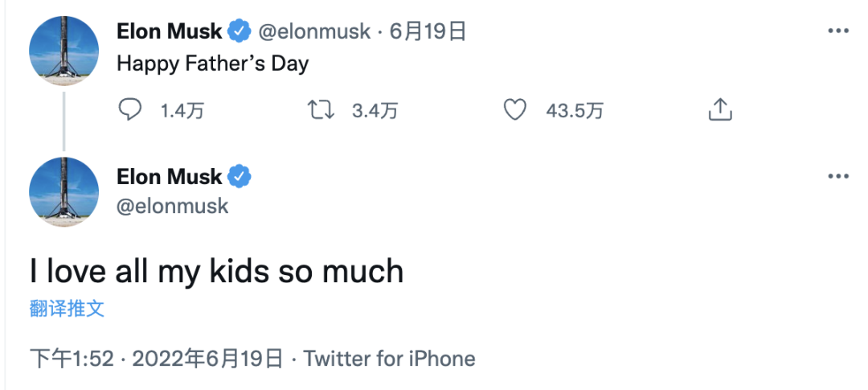This screenshot has height=390, width=868.
Task: Click the 翻译推文 translate link
Action: 68,309
